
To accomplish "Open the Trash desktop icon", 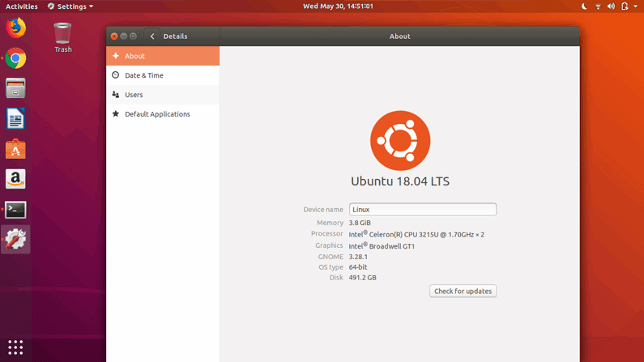I will [x=63, y=37].
